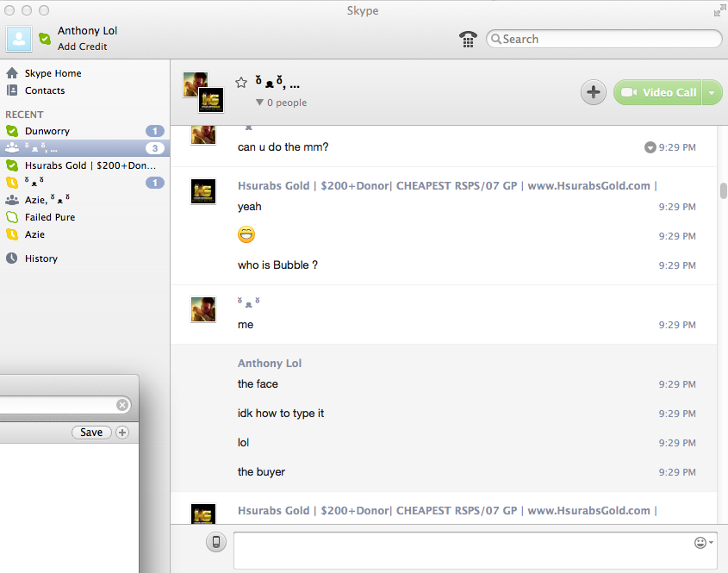Click 'can u do the mm?' message
Image resolution: width=728 pixels, height=573 pixels.
click(283, 147)
